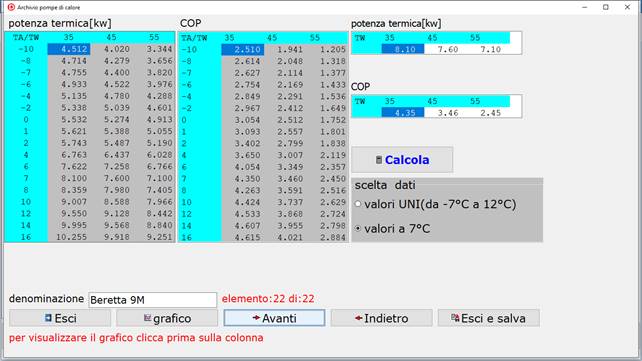642x361 pixels.
Task: Click the TA/TW header of power table
Action: pyautogui.click(x=26, y=37)
